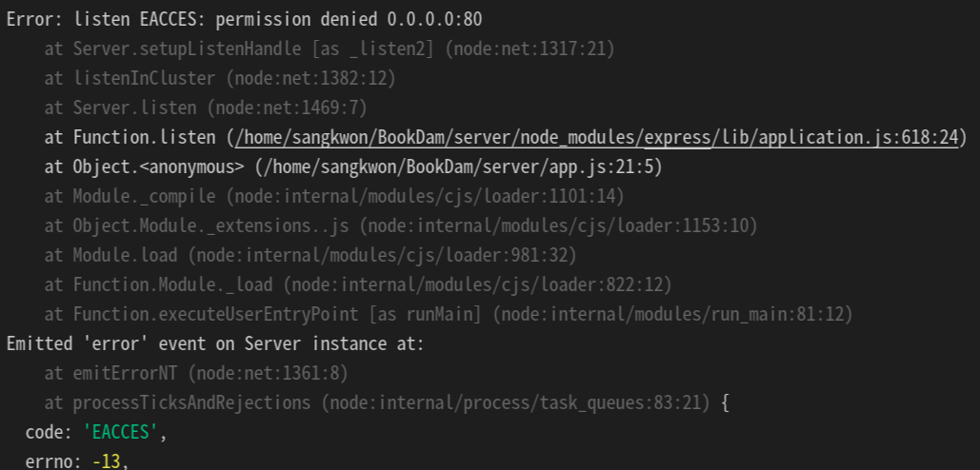Click the Module.load stack frame
Image resolution: width=980 pixels, height=470 pixels.
(310, 255)
